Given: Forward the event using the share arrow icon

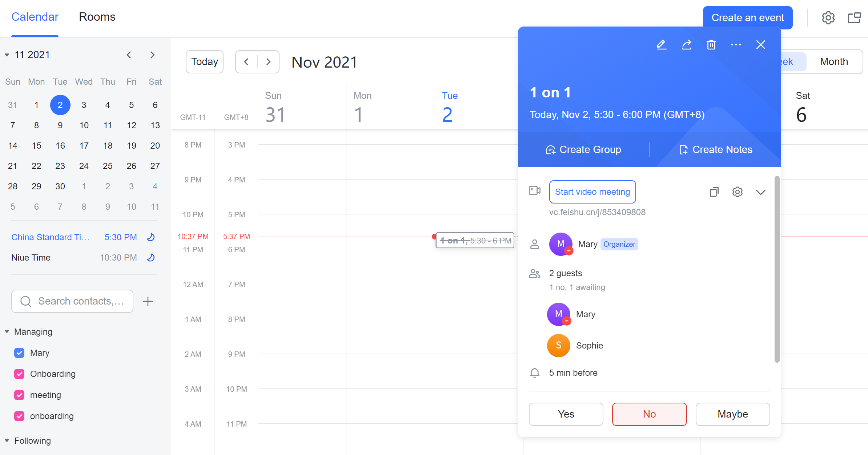Looking at the screenshot, I should (687, 45).
